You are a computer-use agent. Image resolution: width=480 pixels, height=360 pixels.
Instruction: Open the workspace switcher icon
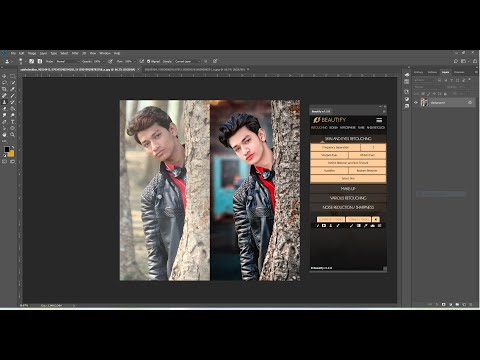pyautogui.click(x=463, y=61)
